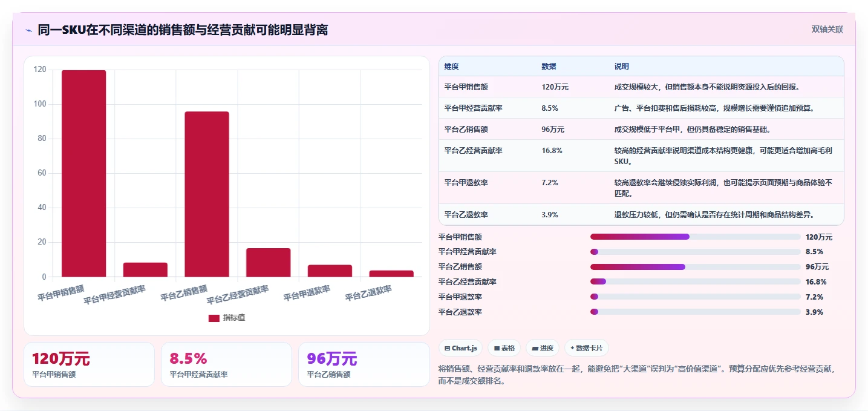Click table value 3.9%
Screen dimensions: 868x411
point(550,215)
